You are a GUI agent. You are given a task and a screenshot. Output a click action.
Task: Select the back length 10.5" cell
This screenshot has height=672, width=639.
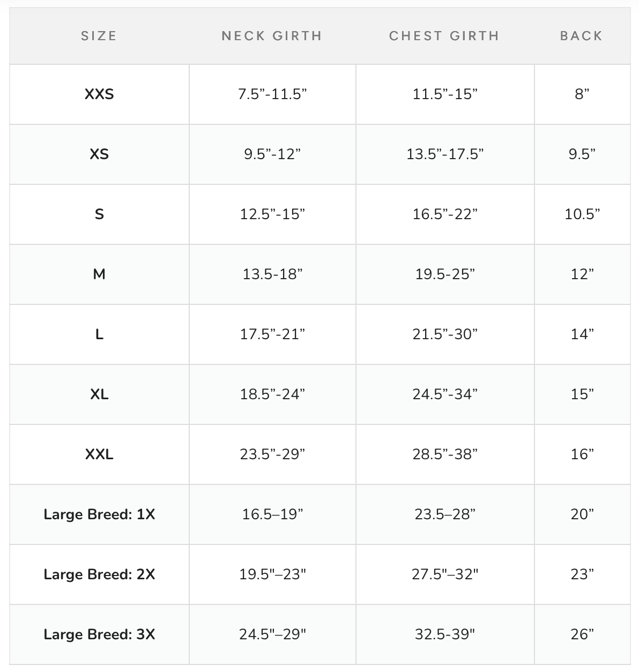tap(582, 214)
